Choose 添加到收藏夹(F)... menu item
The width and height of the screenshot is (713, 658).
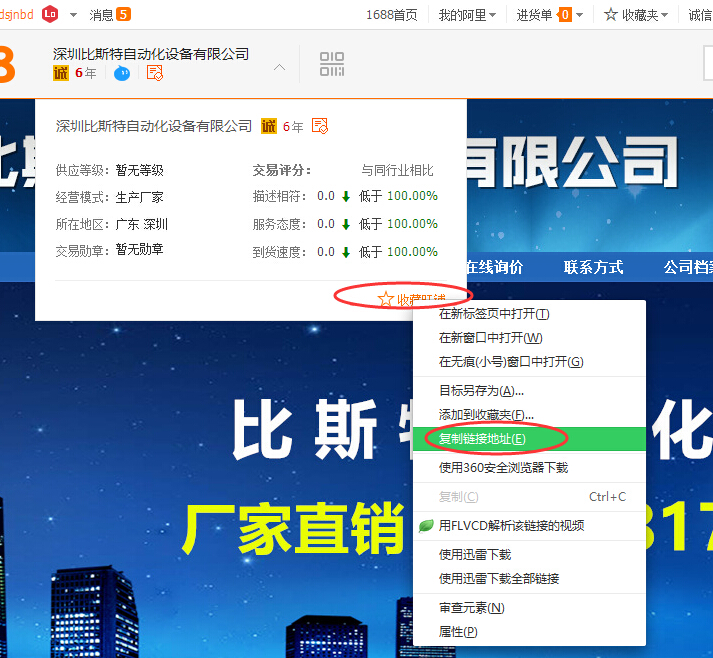[x=529, y=415]
